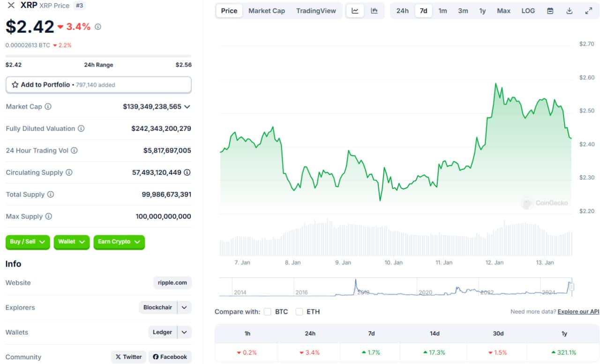Click the 24h Range progress bar
This screenshot has width=600, height=364.
98,56
